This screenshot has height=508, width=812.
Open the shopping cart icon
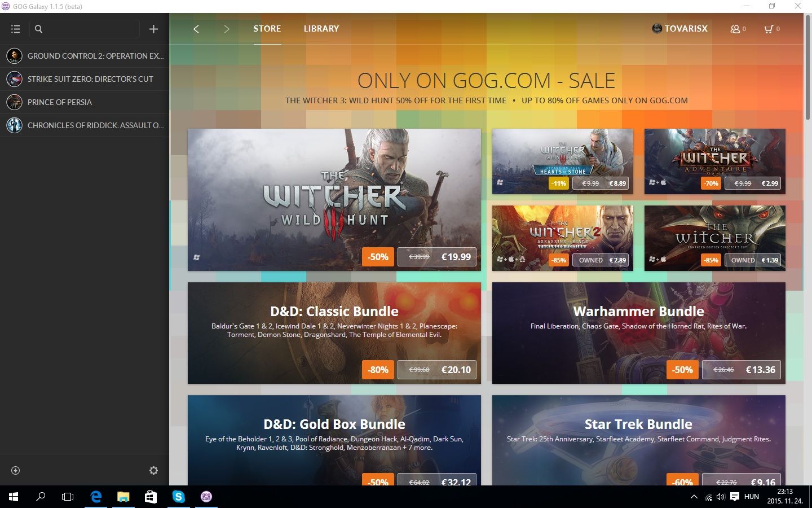click(771, 29)
